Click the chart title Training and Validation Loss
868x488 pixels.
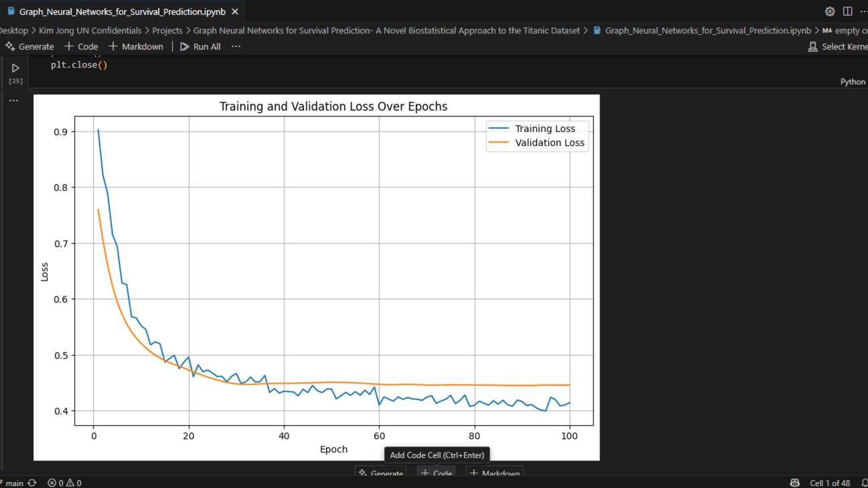coord(333,106)
